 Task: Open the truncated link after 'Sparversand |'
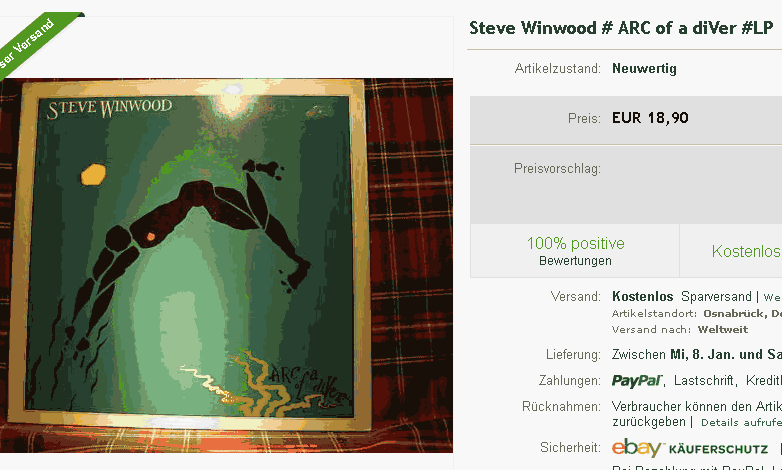[772, 297]
